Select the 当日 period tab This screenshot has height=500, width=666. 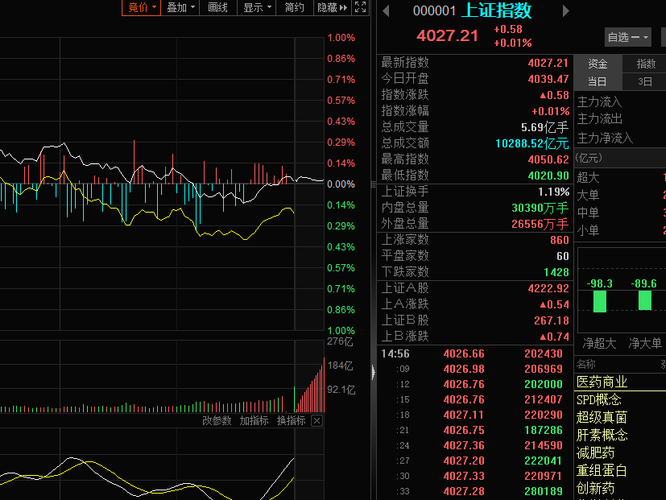tap(598, 81)
